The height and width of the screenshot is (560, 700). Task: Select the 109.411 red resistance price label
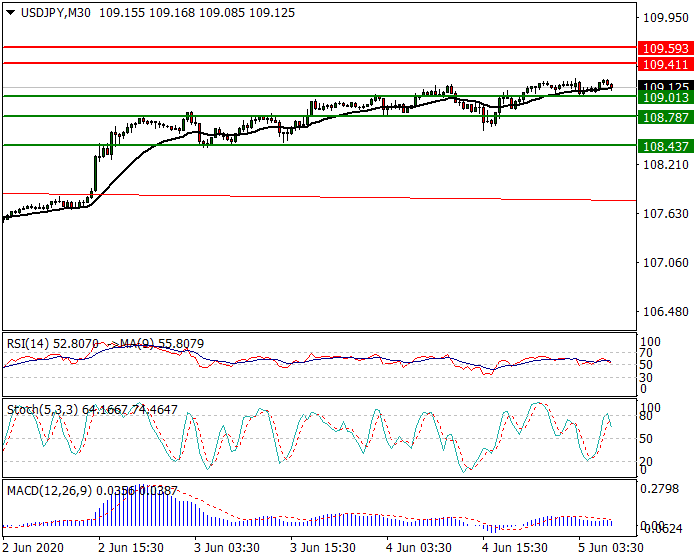(x=666, y=65)
